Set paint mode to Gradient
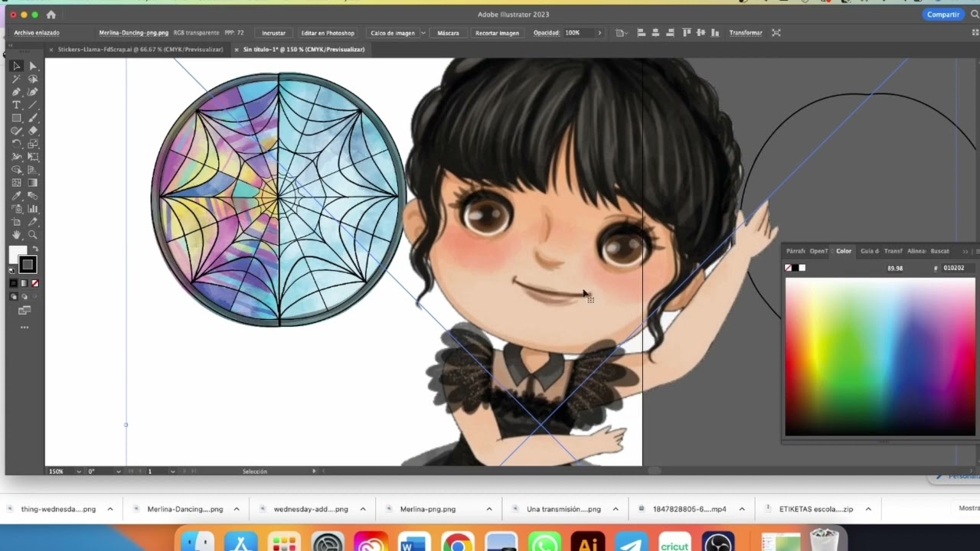 coord(24,284)
